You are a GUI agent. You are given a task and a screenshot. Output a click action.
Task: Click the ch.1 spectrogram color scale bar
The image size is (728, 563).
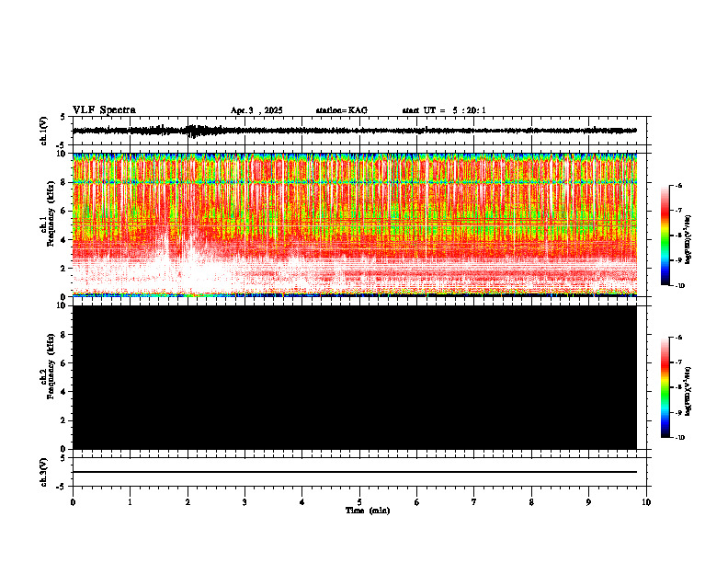coord(665,236)
